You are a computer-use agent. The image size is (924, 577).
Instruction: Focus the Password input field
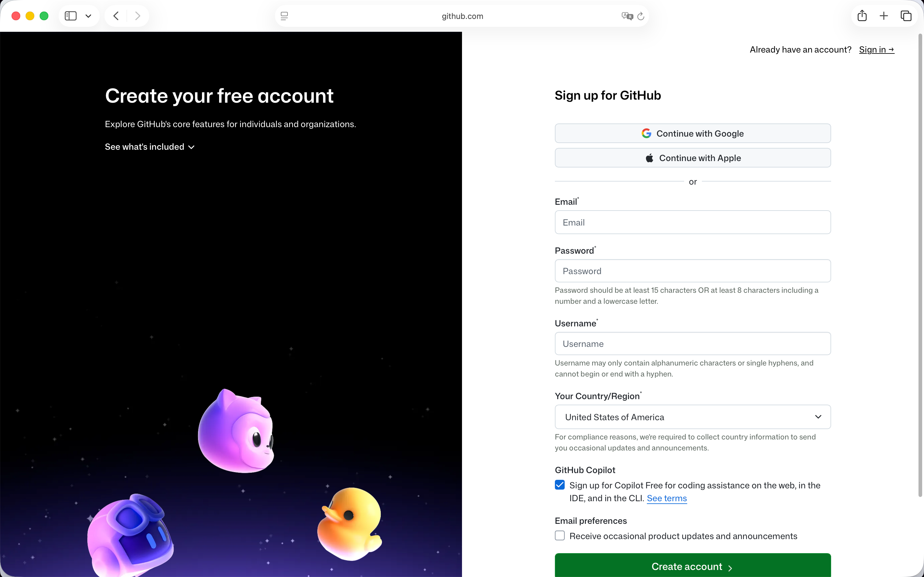coord(693,271)
